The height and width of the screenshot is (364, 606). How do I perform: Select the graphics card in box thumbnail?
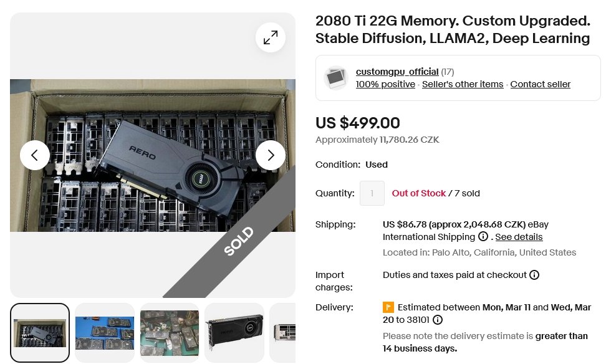coord(39,333)
